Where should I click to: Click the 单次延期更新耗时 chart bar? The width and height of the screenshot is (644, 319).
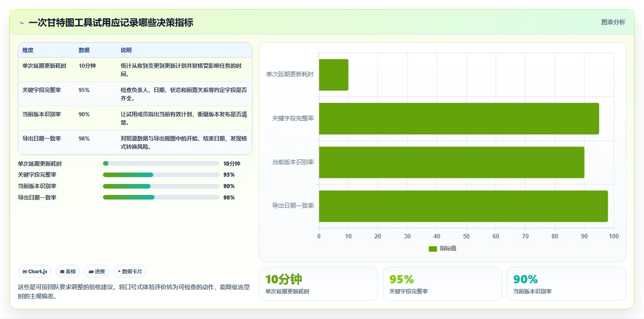coord(333,75)
